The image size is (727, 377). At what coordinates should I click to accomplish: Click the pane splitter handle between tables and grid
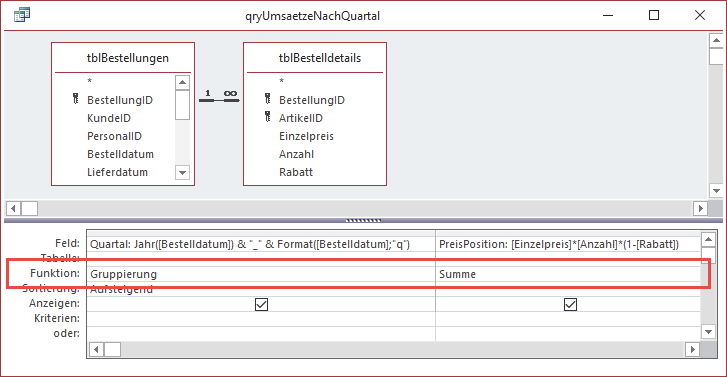point(364,220)
